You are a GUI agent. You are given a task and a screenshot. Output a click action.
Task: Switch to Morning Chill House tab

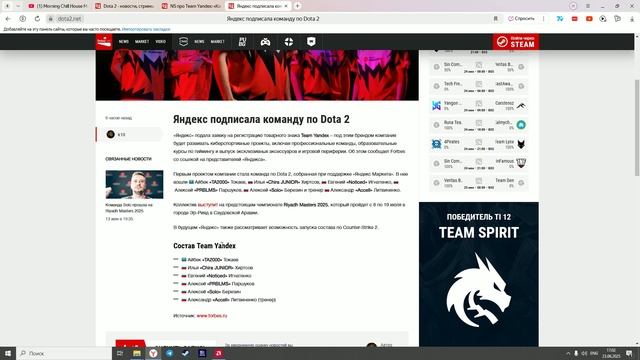point(58,6)
